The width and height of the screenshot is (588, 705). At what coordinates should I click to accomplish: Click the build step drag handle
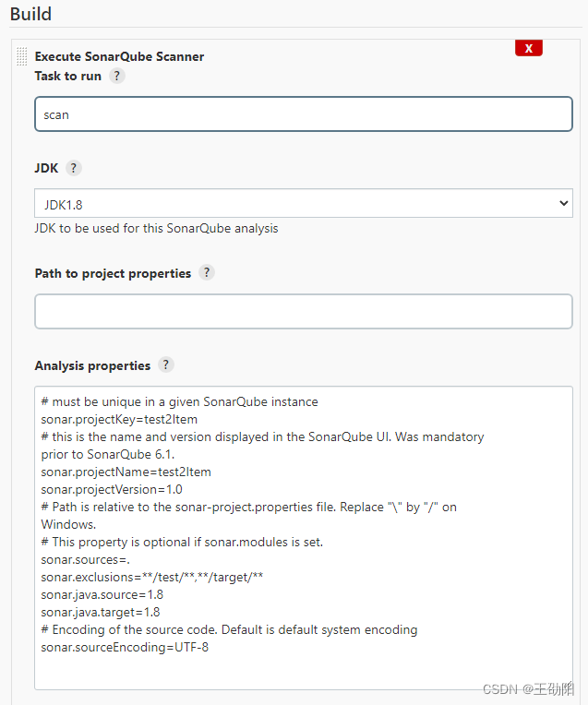point(22,57)
